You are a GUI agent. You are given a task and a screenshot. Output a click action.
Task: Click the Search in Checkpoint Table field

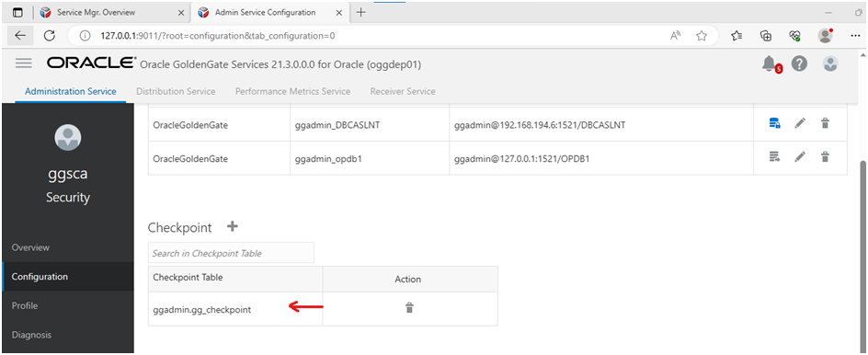pos(231,253)
